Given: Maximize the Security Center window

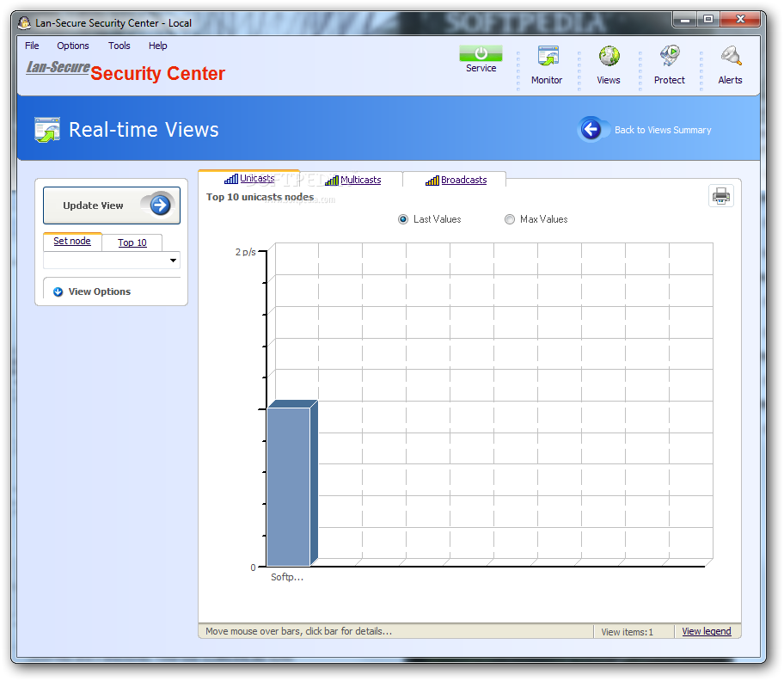Looking at the screenshot, I should pos(708,20).
